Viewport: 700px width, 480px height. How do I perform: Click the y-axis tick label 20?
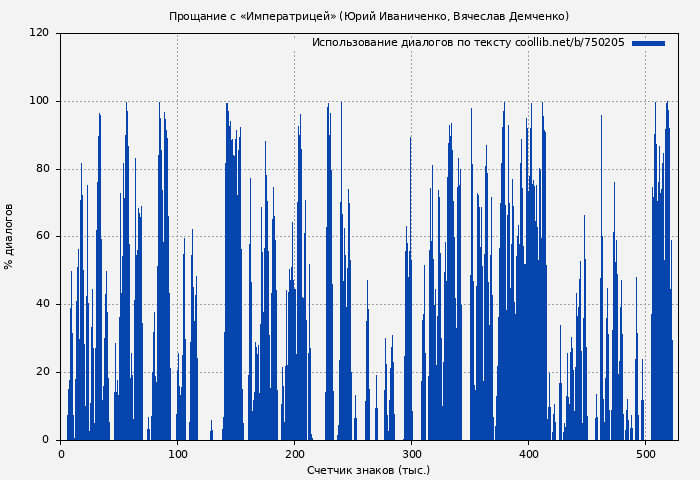click(42, 372)
